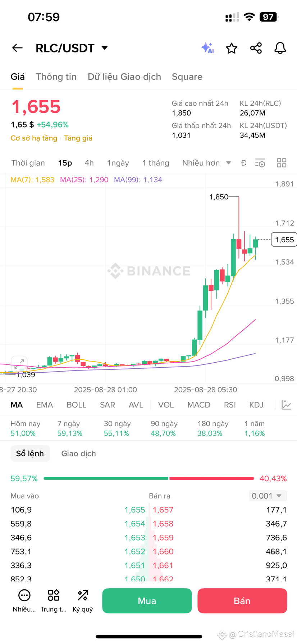Select the 1 tháng timeframe

156,163
